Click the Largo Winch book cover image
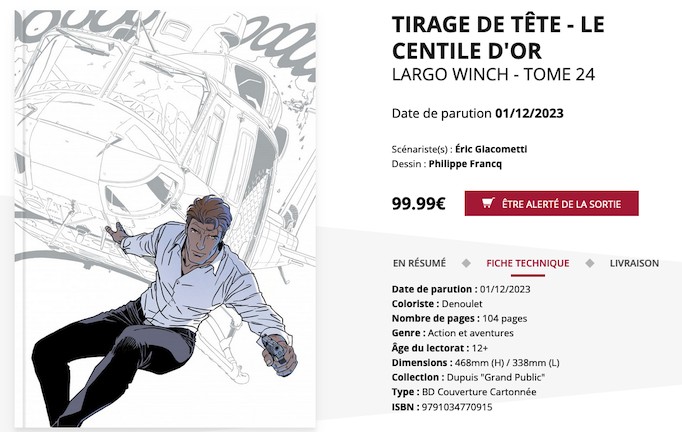Screen dimensions: 682x432 pos(165,218)
